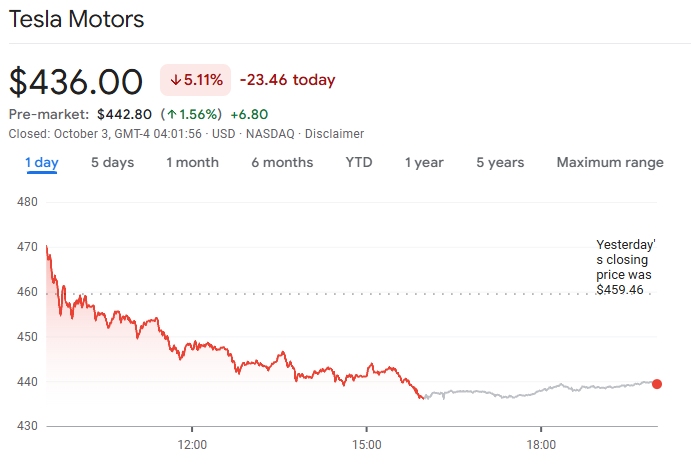Screen dimensions: 691x470
Task: View the 5 years range
Action: [x=500, y=163]
